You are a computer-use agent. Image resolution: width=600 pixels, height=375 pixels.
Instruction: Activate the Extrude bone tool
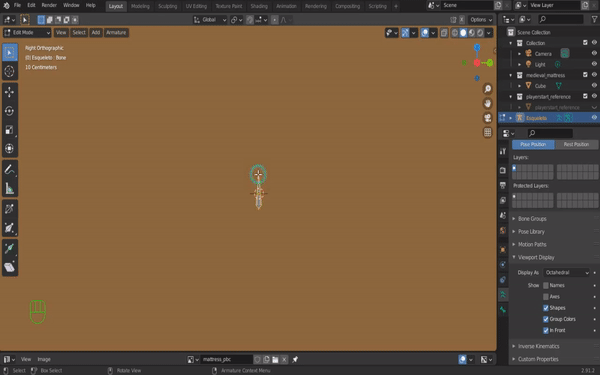coord(10,248)
